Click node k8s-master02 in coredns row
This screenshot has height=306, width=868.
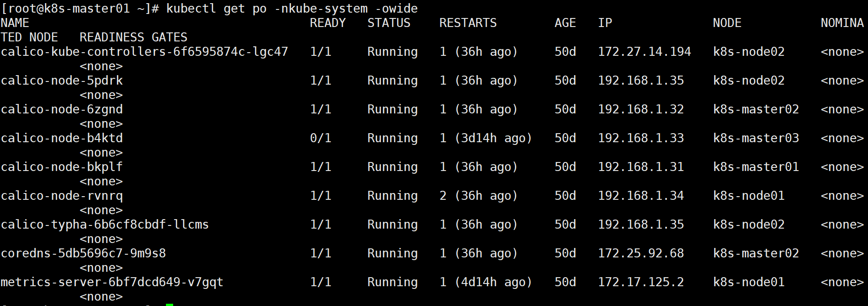coord(756,253)
